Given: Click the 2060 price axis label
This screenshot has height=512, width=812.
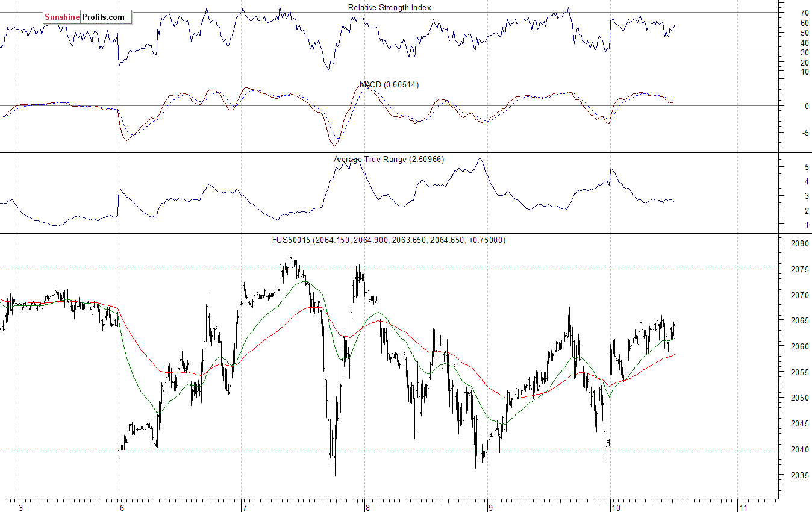Looking at the screenshot, I should 800,347.
